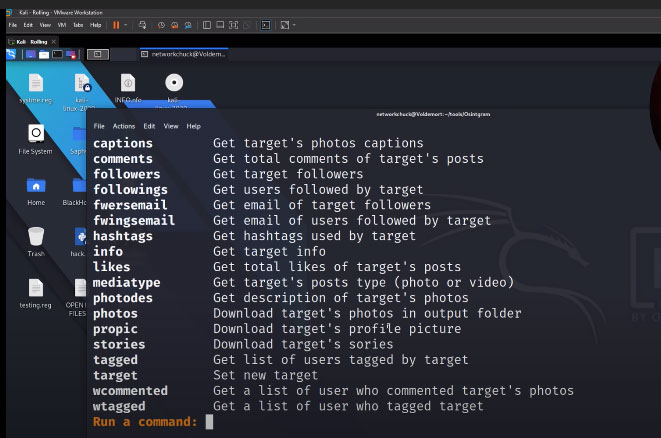Open the terminal Edit menu
Image resolution: width=661 pixels, height=438 pixels.
pos(149,126)
